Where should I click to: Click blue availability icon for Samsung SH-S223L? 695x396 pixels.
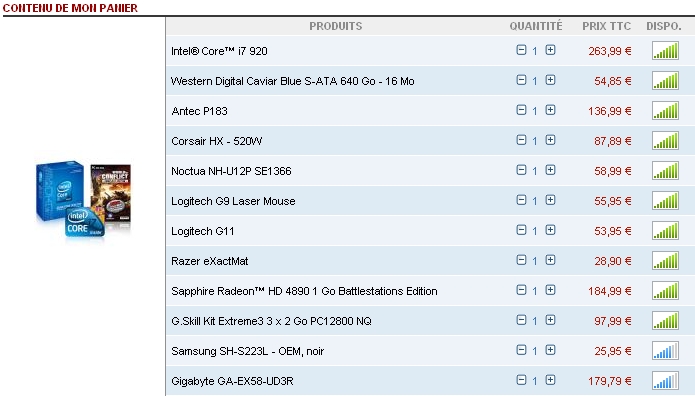pyautogui.click(x=665, y=351)
